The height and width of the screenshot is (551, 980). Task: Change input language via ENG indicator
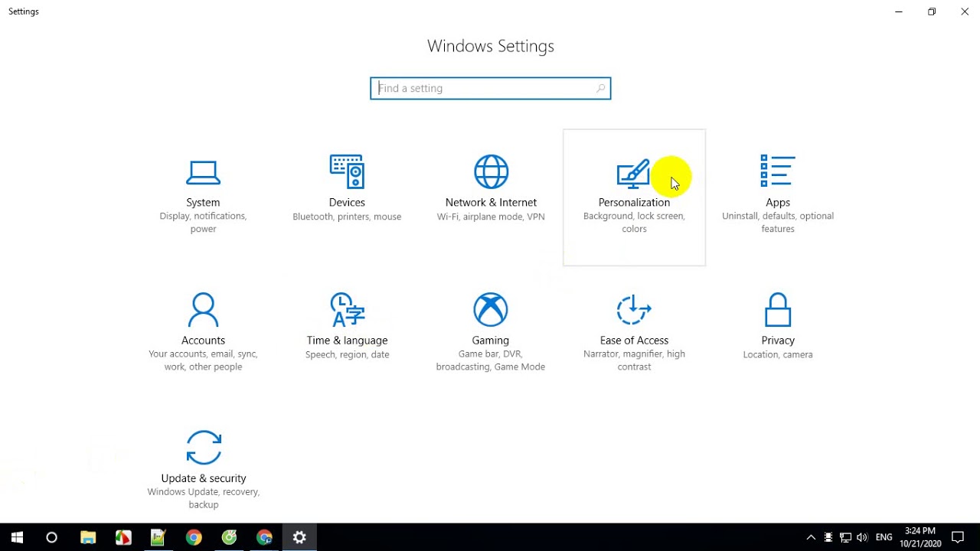(x=884, y=537)
